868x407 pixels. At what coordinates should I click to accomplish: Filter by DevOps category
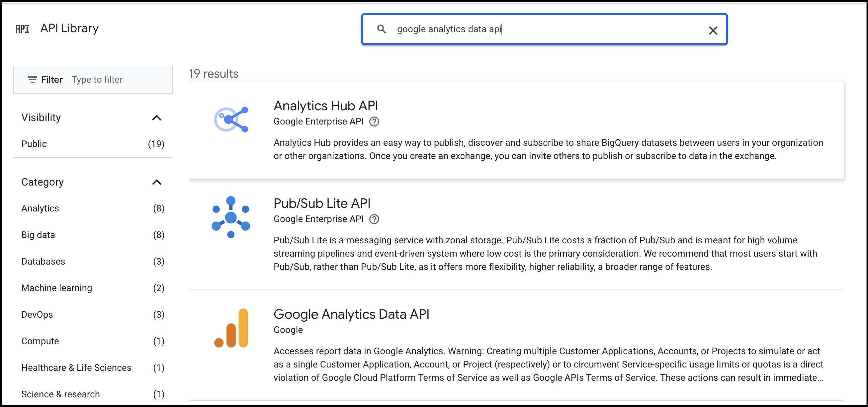93,315
